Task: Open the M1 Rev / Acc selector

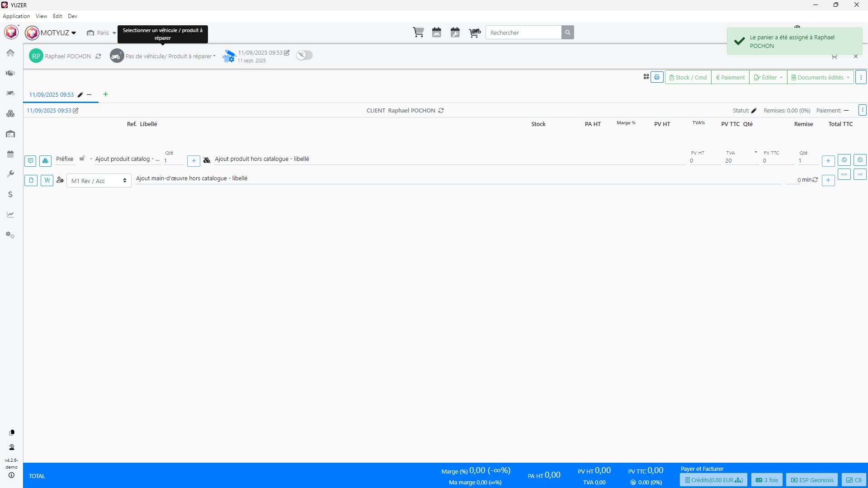Action: [x=99, y=181]
